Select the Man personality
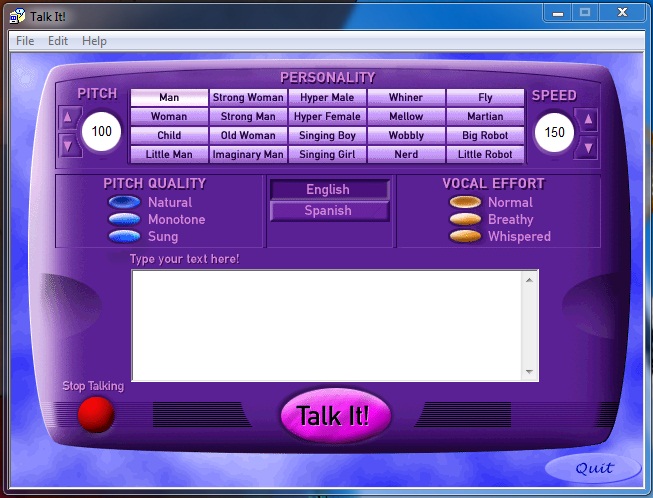 pos(169,97)
